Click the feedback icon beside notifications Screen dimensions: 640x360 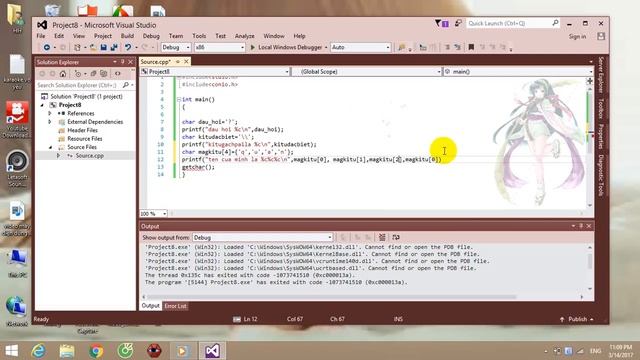[458, 23]
